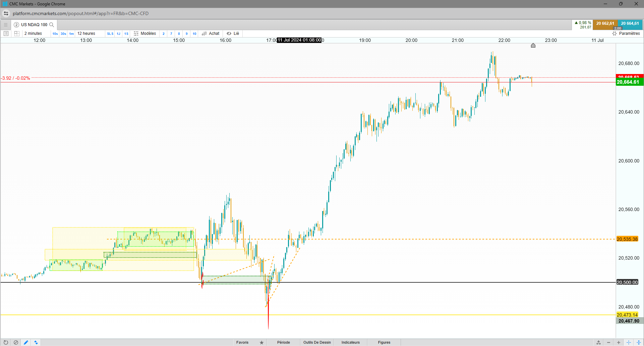Click the refresh icon in the bottom bar
644x346 pixels.
pyautogui.click(x=6, y=342)
